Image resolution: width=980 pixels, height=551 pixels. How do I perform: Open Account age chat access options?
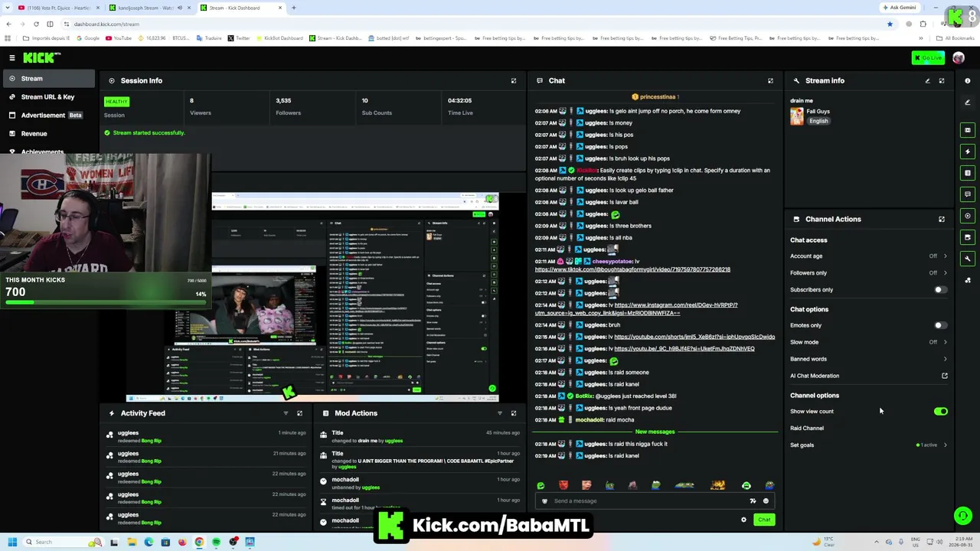coord(869,256)
